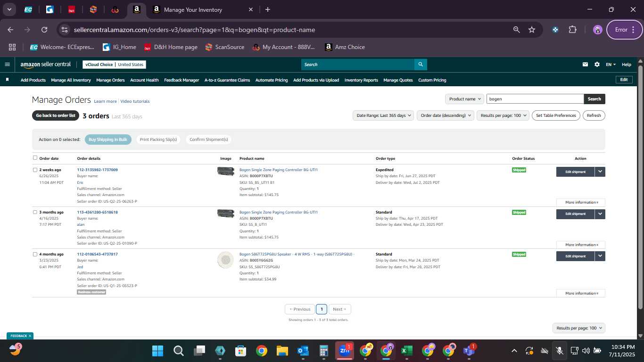The width and height of the screenshot is (644, 362).
Task: Click Edit shipment for alan's order
Action: point(575,214)
